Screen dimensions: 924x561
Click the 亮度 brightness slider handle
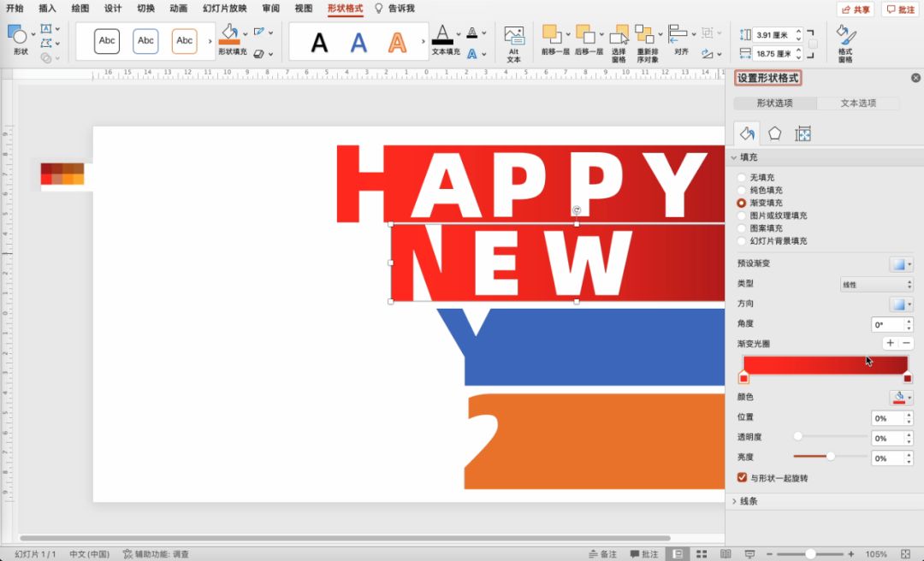point(830,456)
